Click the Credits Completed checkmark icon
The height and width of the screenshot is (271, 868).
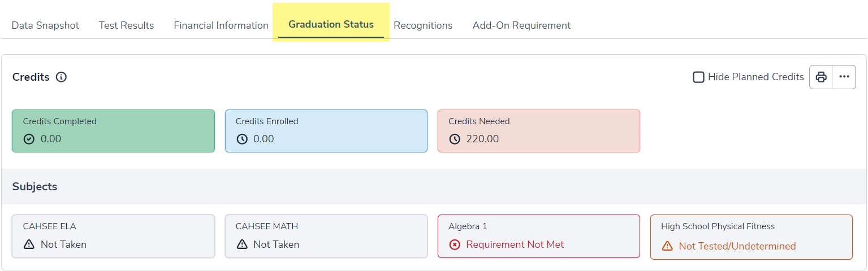coord(29,139)
